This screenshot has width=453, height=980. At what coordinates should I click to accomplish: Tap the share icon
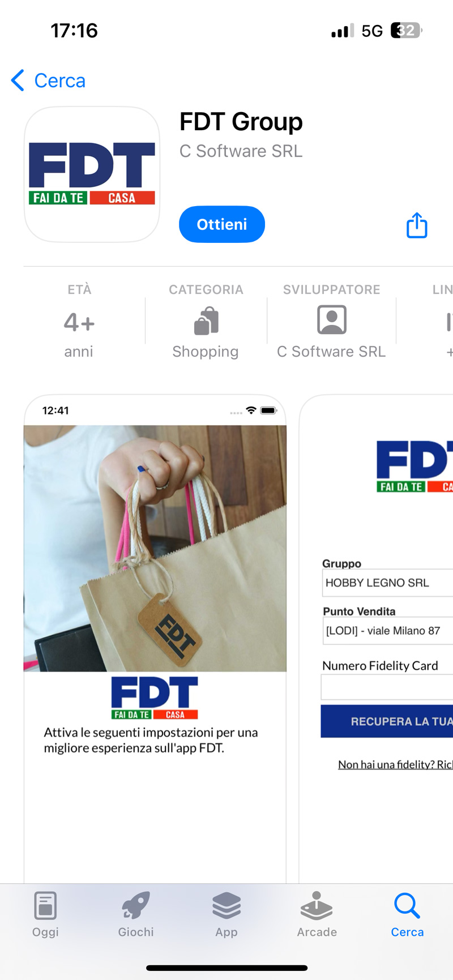point(417,225)
